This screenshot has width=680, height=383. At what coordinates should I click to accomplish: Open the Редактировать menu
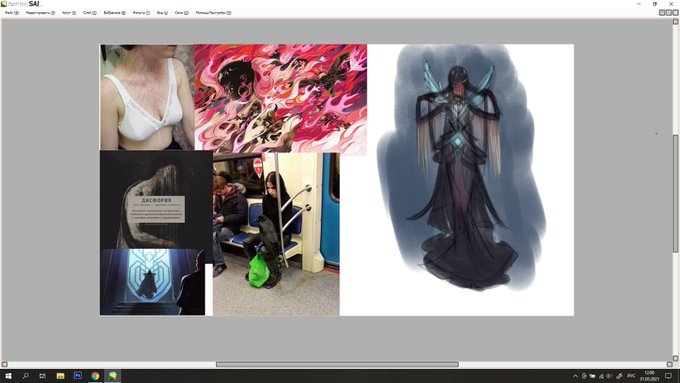point(40,13)
